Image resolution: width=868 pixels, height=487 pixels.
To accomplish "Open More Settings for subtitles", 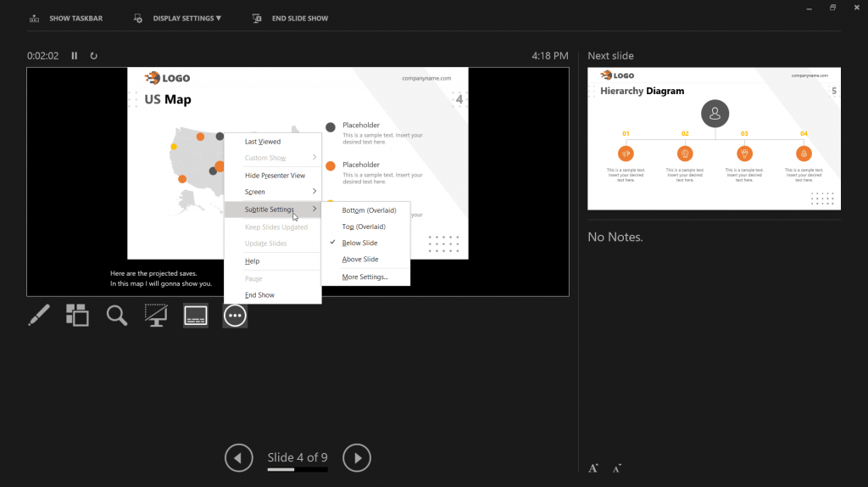I will click(366, 277).
